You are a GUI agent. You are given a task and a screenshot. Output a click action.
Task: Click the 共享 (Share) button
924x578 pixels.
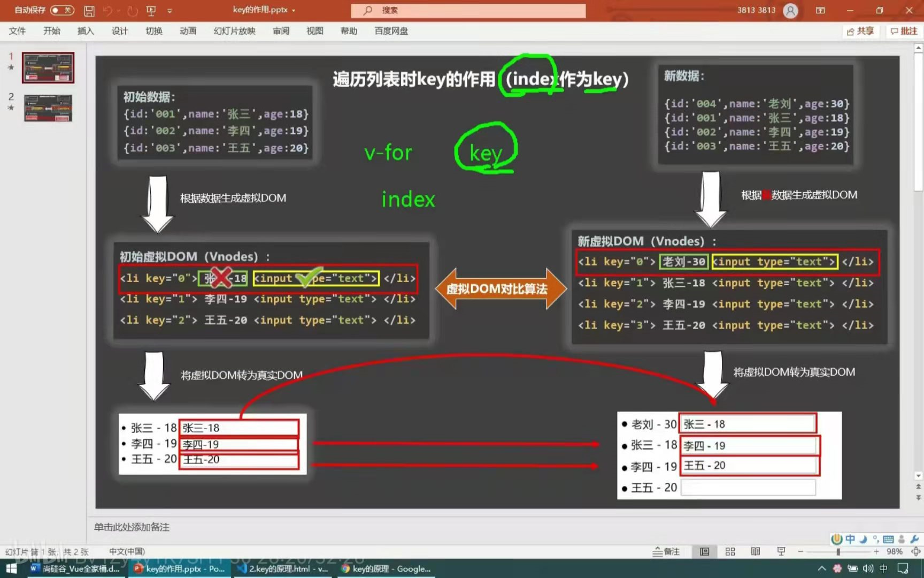(860, 31)
